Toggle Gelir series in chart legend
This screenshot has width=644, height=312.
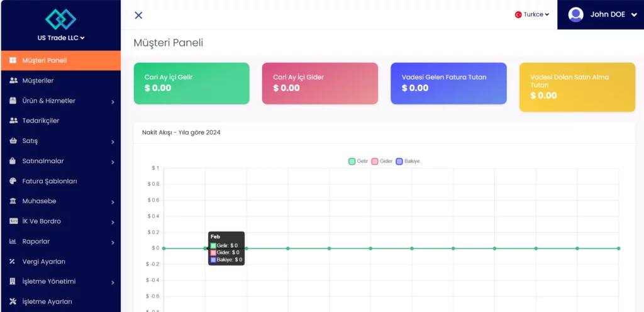pos(358,162)
